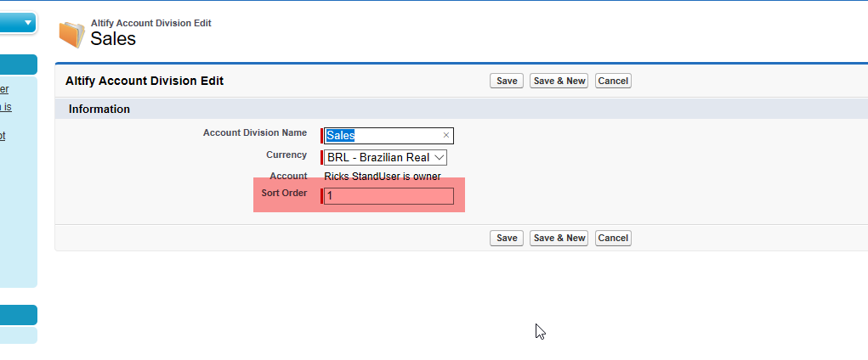
Task: Expand the Currency dropdown showing BRL - Brazilian Real
Action: [x=386, y=157]
